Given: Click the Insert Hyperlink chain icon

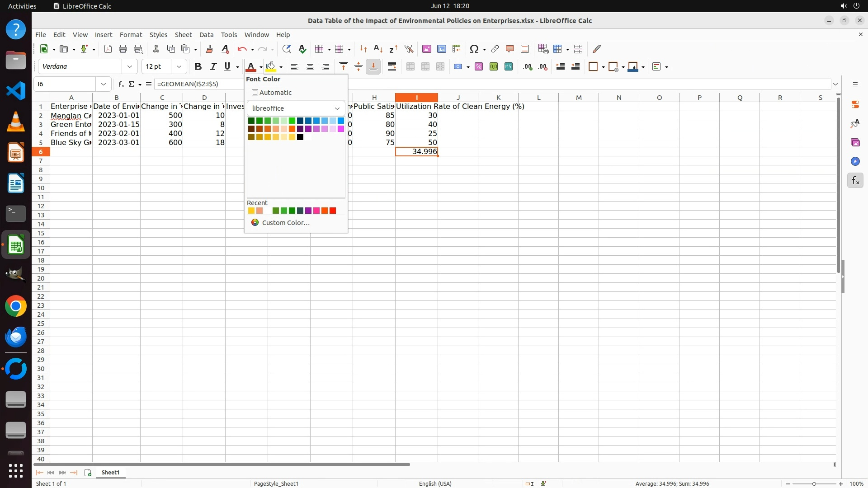Looking at the screenshot, I should click(495, 49).
